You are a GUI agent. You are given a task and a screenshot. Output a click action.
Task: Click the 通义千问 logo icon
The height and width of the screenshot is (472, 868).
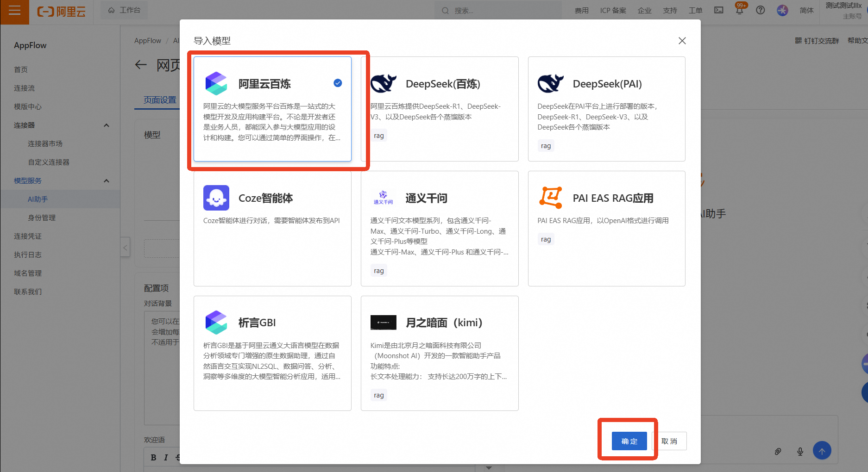click(x=384, y=198)
